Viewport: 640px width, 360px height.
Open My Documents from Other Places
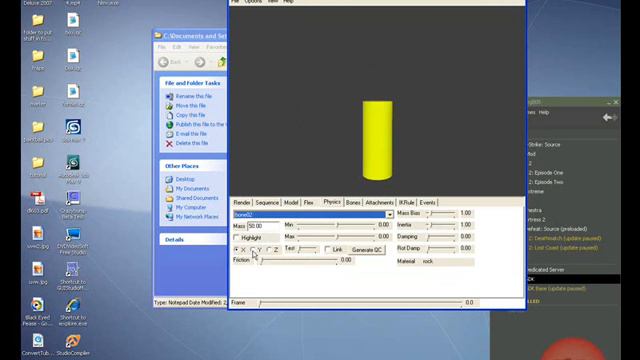192,189
